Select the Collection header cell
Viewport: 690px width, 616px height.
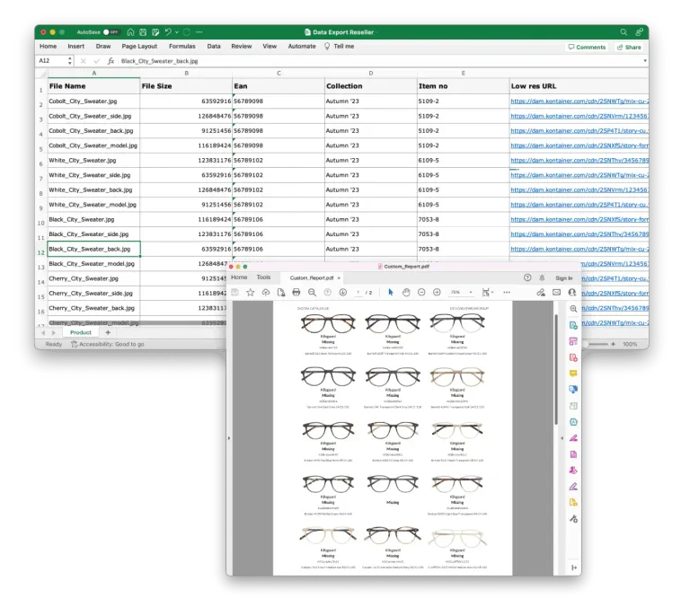pyautogui.click(x=370, y=86)
